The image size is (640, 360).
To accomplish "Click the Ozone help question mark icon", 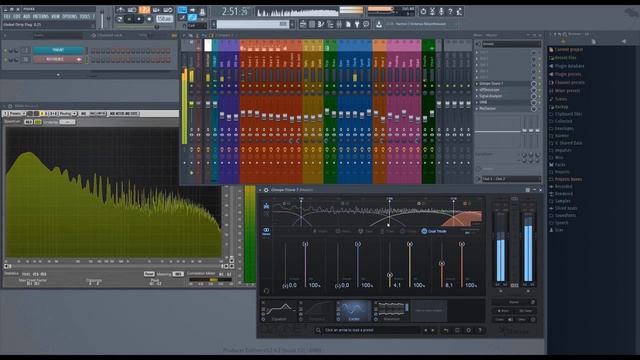I will (x=480, y=330).
